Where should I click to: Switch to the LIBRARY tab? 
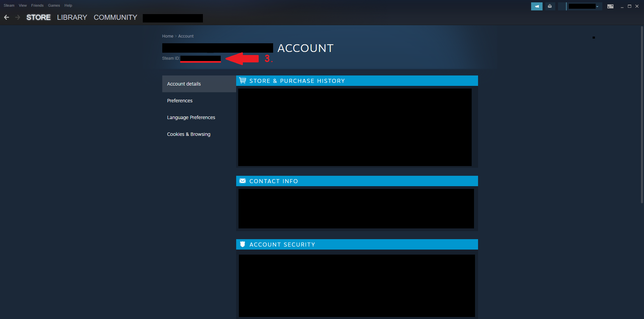[x=72, y=17]
